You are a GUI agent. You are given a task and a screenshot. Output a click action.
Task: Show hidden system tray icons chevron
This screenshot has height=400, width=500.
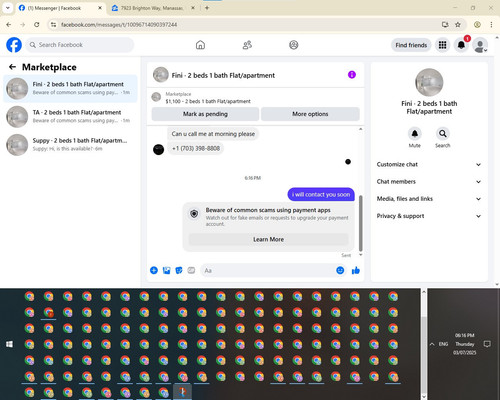tap(432, 344)
